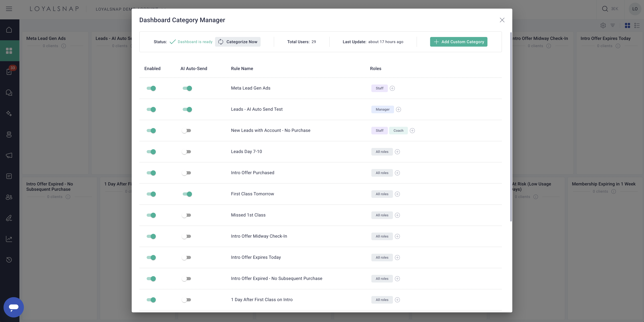Image resolution: width=644 pixels, height=322 pixels.
Task: Click Add Custom Category button
Action: [x=459, y=42]
